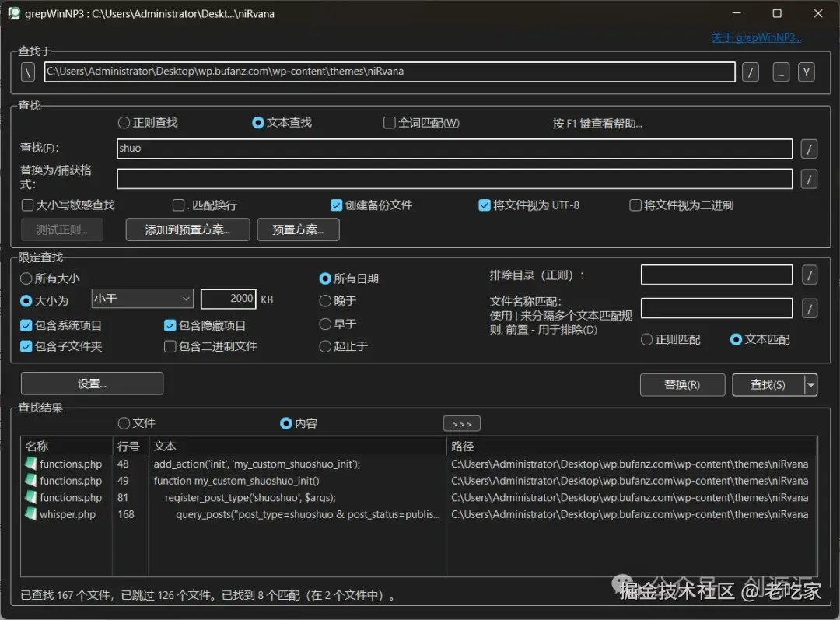Click the slash icon beside the 查找(F) field
The height and width of the screenshot is (620, 840).
click(x=809, y=148)
